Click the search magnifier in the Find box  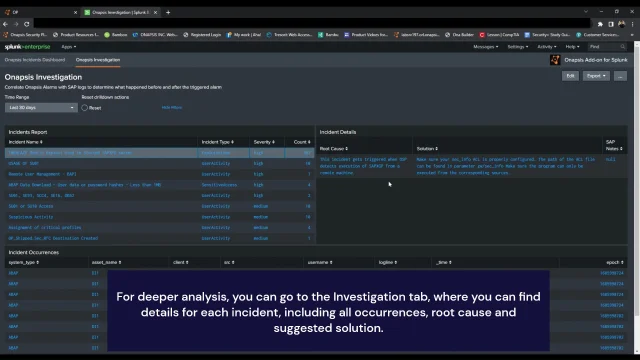623,47
